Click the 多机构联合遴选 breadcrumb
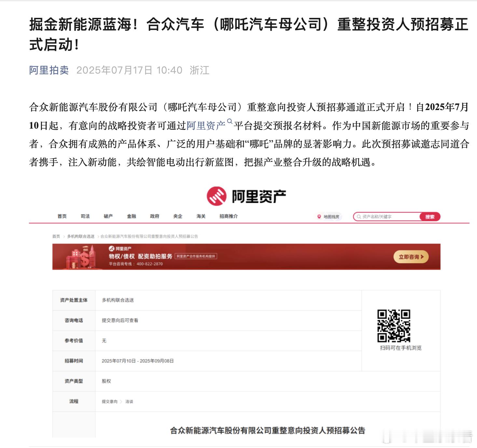The width and height of the screenshot is (477, 448). point(81,236)
